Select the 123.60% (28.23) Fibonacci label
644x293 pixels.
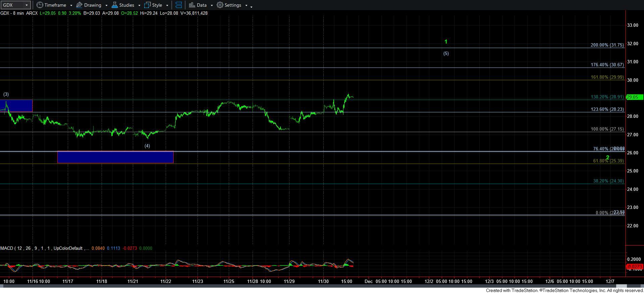(607, 109)
